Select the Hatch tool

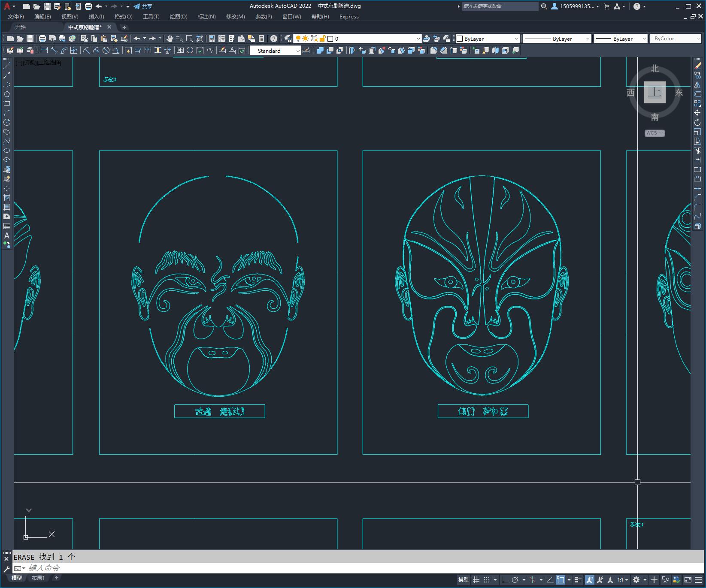7,198
